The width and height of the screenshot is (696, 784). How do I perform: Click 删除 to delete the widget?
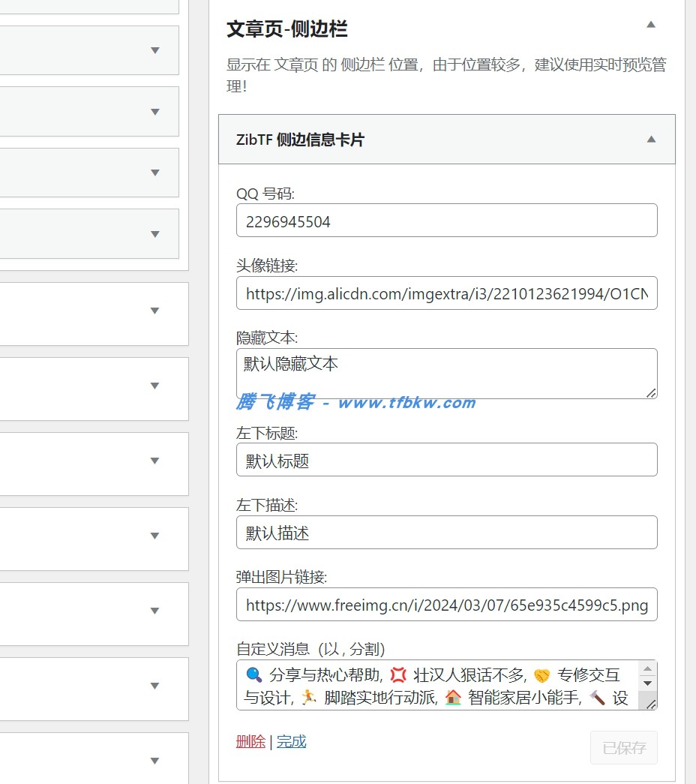(250, 741)
